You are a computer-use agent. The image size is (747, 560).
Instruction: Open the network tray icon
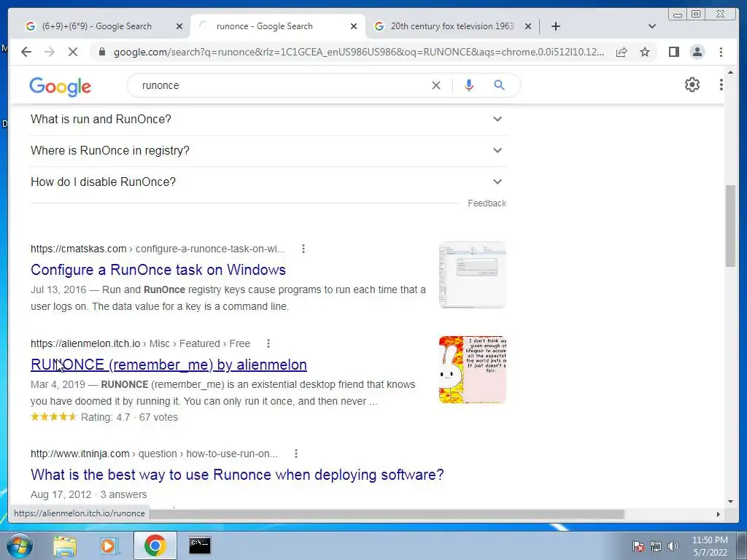tap(656, 546)
